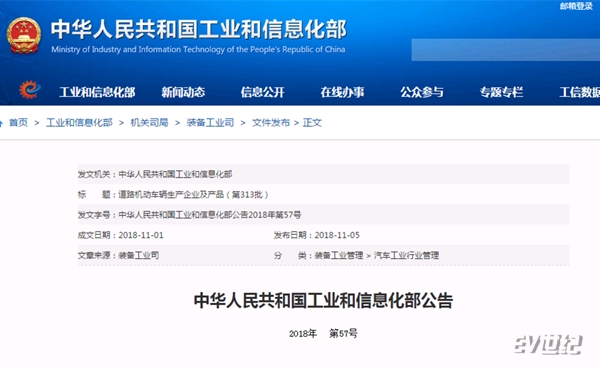Select the 信息公开 menu item

[262, 92]
